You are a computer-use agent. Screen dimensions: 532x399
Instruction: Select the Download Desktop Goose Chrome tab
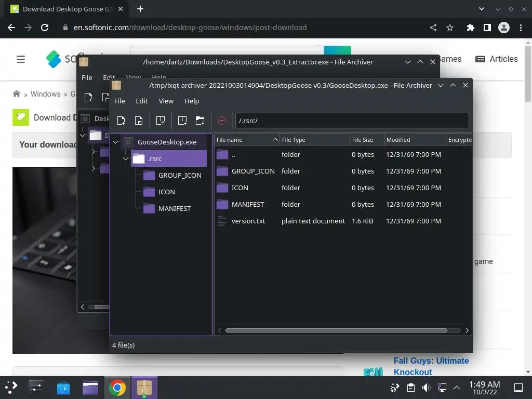pyautogui.click(x=66, y=9)
